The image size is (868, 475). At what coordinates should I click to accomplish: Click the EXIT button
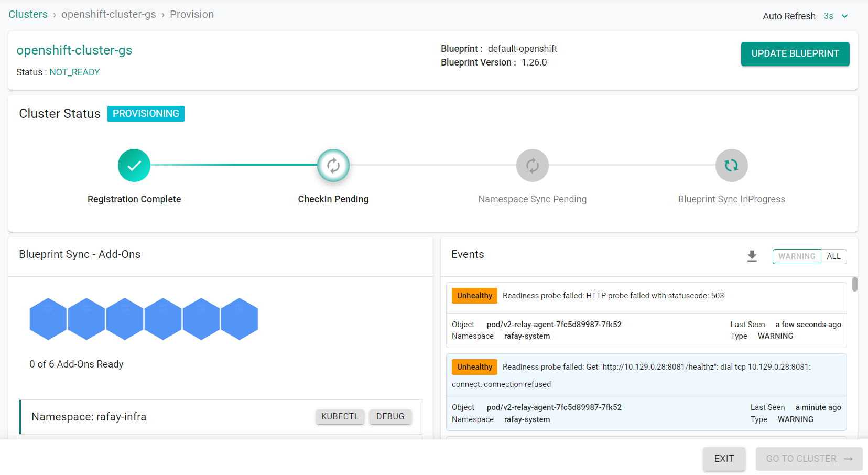(724, 459)
